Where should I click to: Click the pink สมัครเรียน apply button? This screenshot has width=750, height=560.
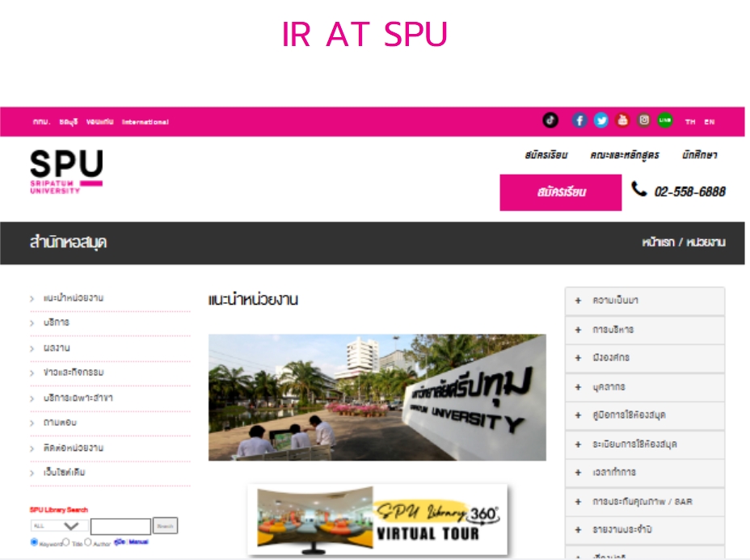561,192
